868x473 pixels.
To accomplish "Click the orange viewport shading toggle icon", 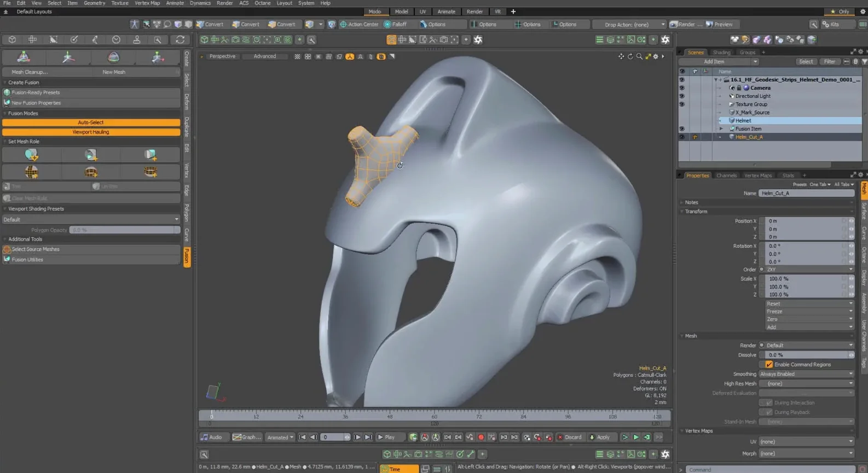I will (x=350, y=56).
